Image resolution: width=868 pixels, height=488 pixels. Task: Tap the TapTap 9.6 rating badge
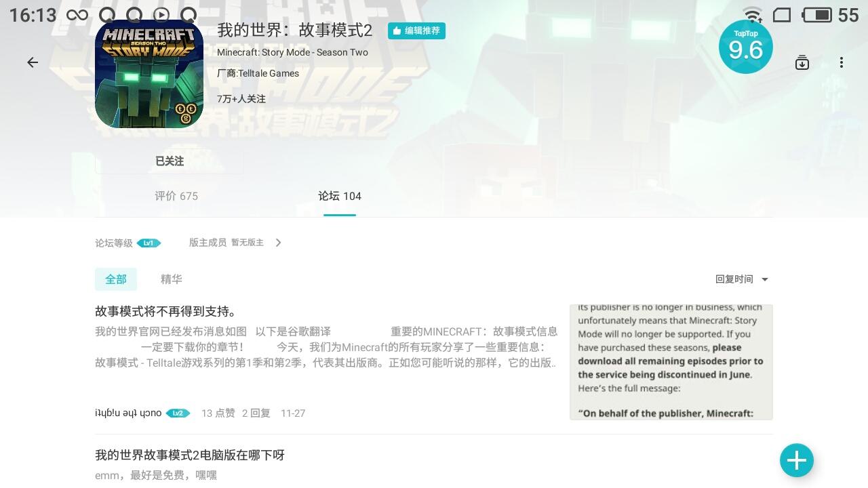click(745, 47)
